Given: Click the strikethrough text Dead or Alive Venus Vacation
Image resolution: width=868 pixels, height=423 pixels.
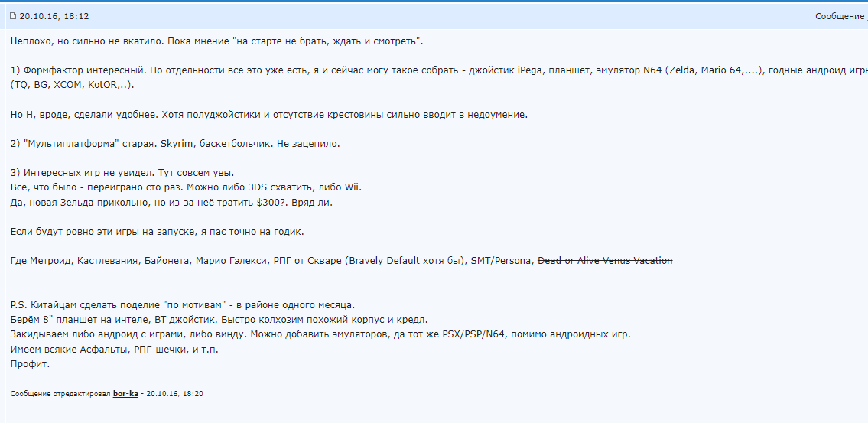Looking at the screenshot, I should point(605,260).
